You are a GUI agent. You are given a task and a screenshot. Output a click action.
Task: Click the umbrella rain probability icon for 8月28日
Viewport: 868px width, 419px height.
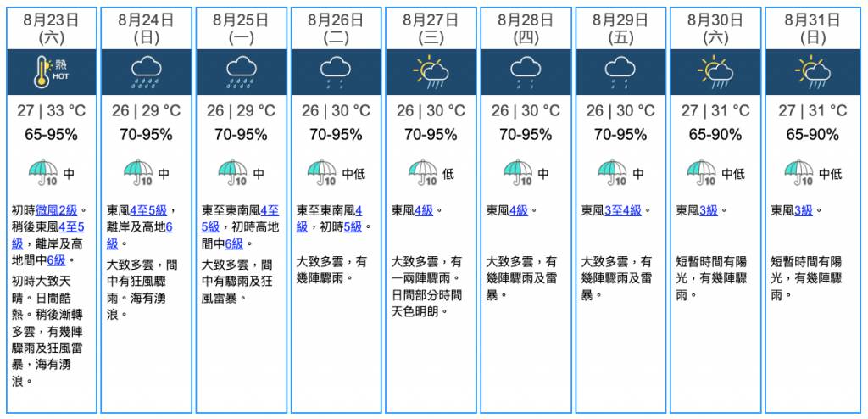click(x=518, y=173)
